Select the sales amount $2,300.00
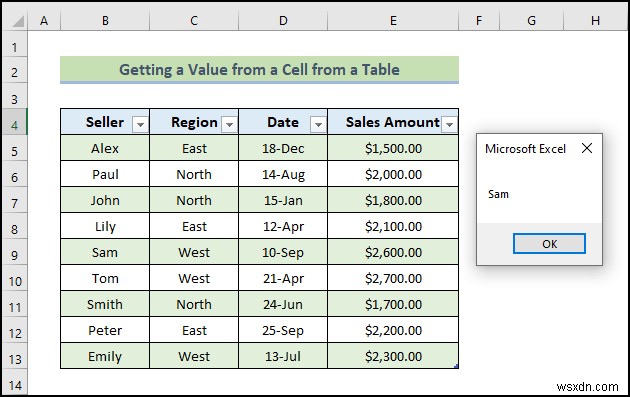The width and height of the screenshot is (630, 397). 393,356
